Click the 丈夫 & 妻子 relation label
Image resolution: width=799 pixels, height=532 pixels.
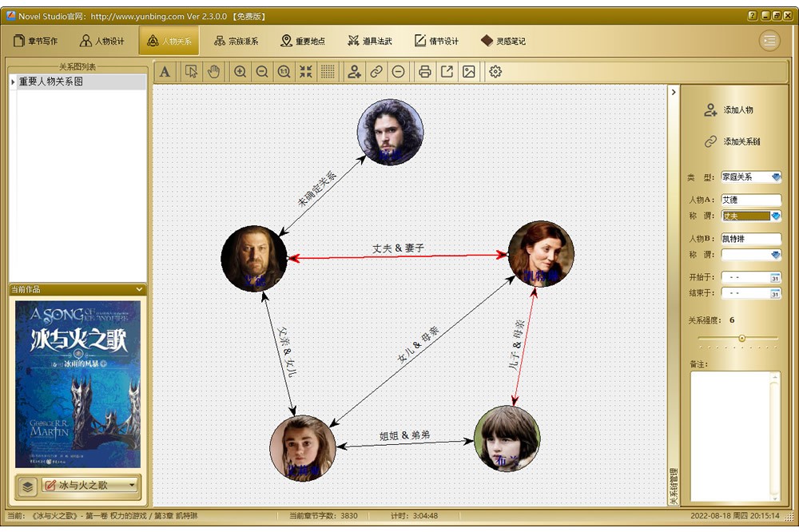pyautogui.click(x=398, y=248)
